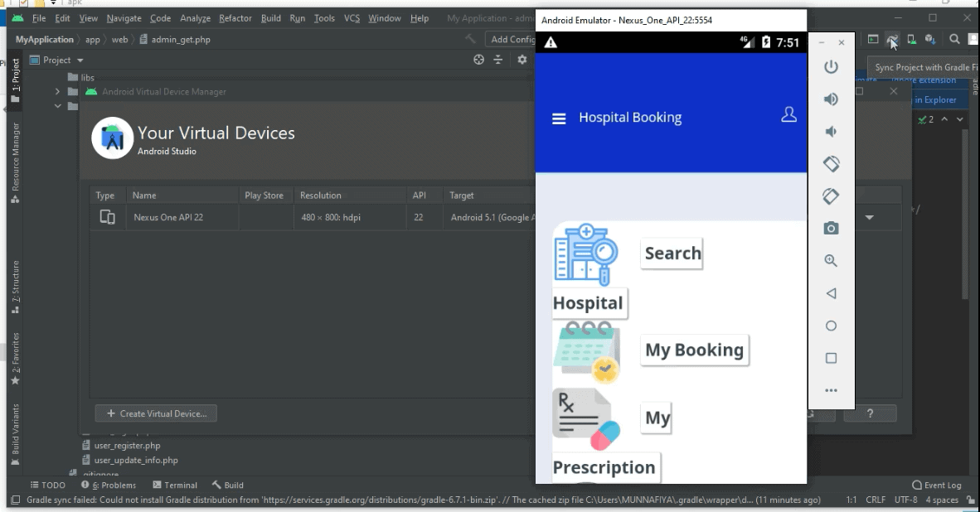
Task: Click the Create Virtual Device button
Action: tap(156, 413)
